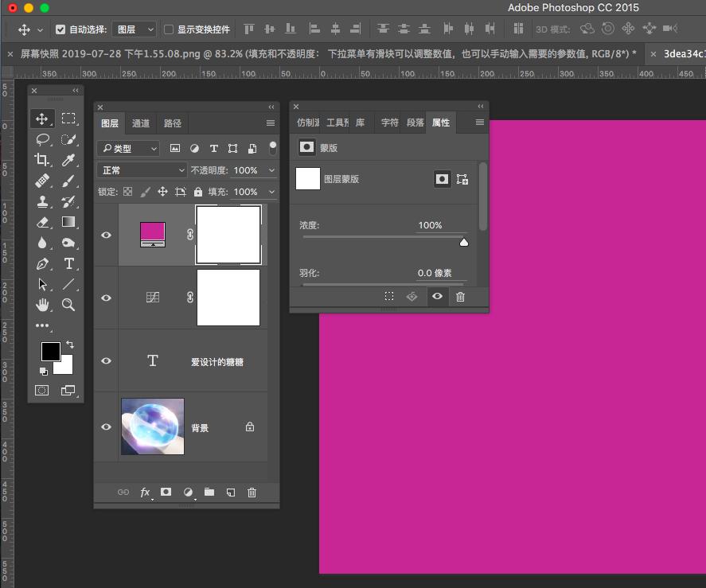Switch to the 通道 tab
The height and width of the screenshot is (588, 706).
pyautogui.click(x=141, y=123)
